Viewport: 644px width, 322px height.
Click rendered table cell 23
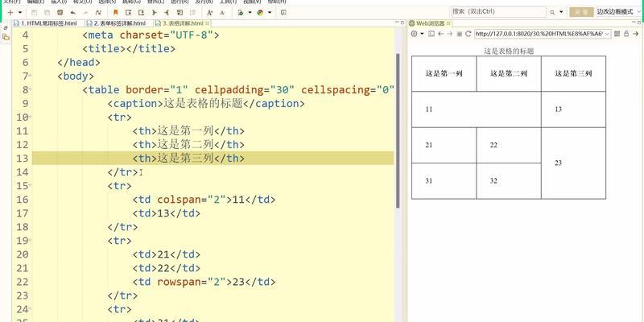point(573,163)
